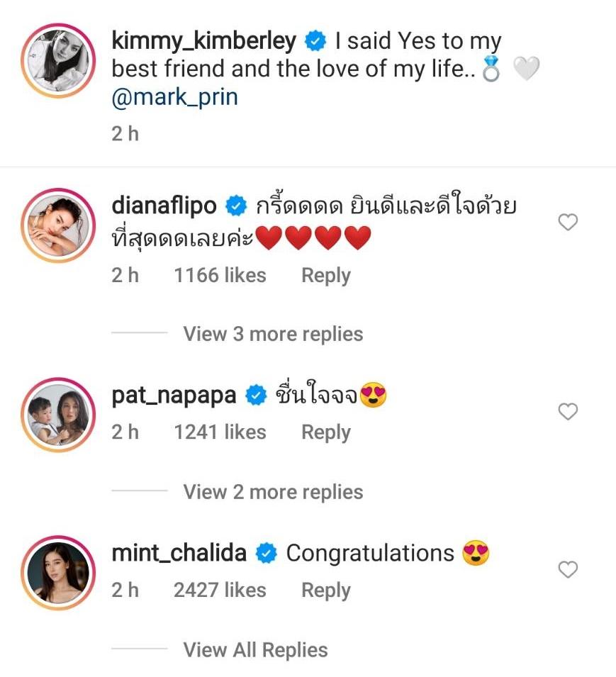The height and width of the screenshot is (677, 616).
Task: Like pat_napapa's comment with the heart
Action: click(x=568, y=411)
